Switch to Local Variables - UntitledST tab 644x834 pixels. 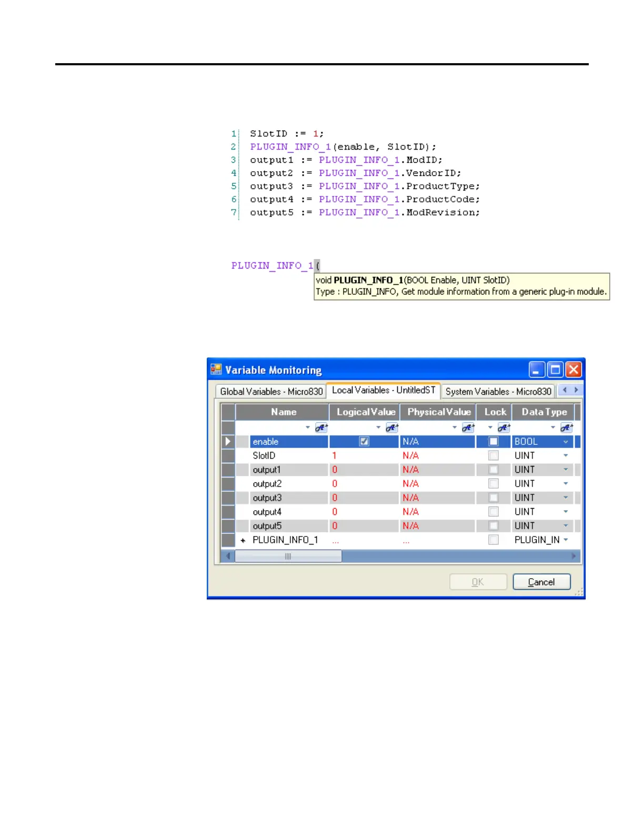[384, 390]
